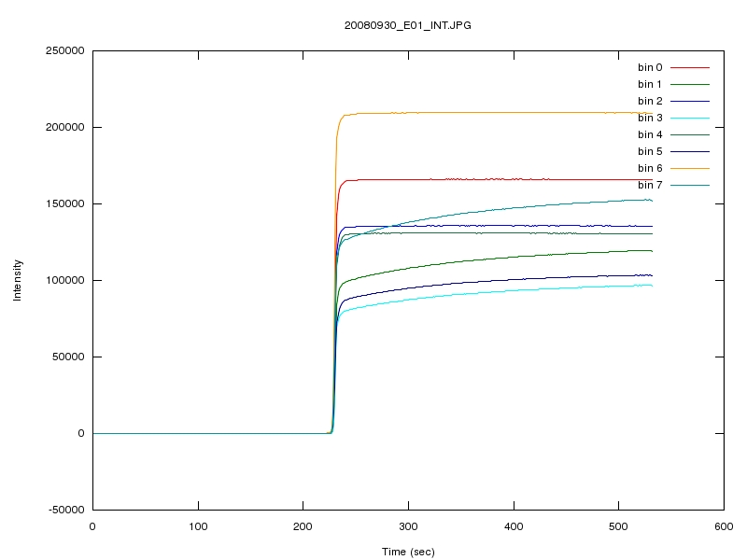The height and width of the screenshot is (560, 747).
Task: Click the 'Time (sec)' x-axis label
Action: tap(408, 552)
